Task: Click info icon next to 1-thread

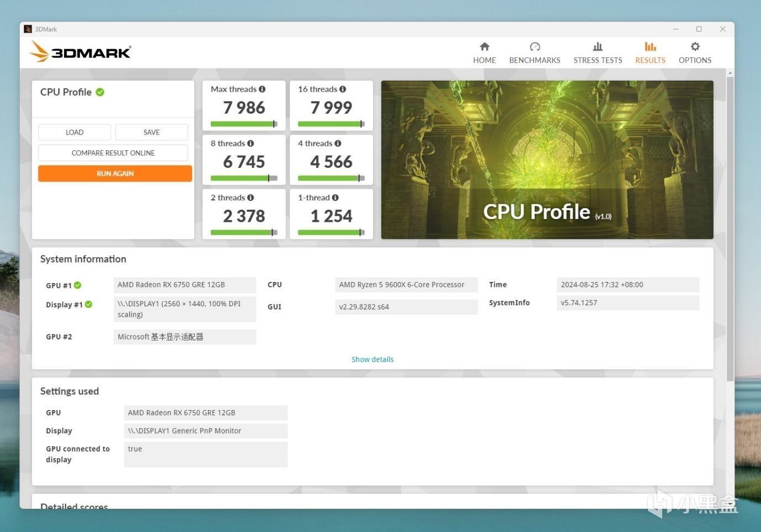Action: (x=336, y=198)
